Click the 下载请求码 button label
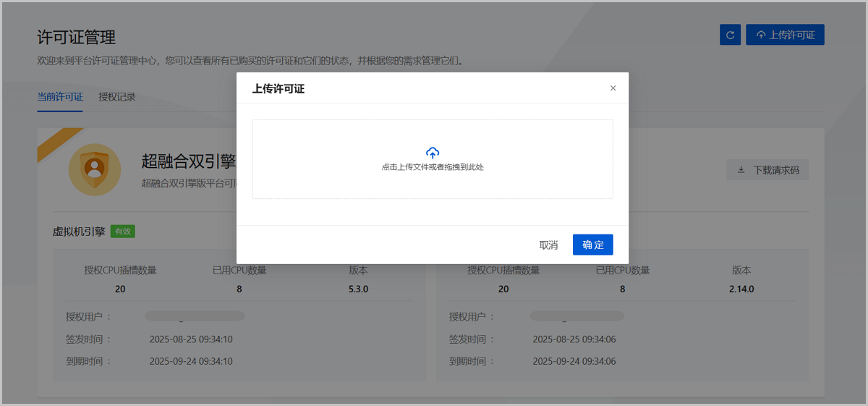 click(776, 170)
